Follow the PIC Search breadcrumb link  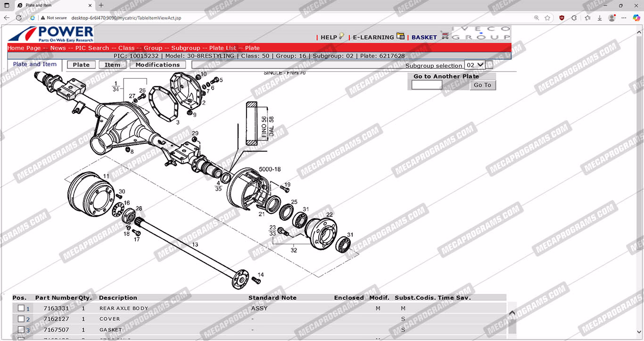click(92, 48)
